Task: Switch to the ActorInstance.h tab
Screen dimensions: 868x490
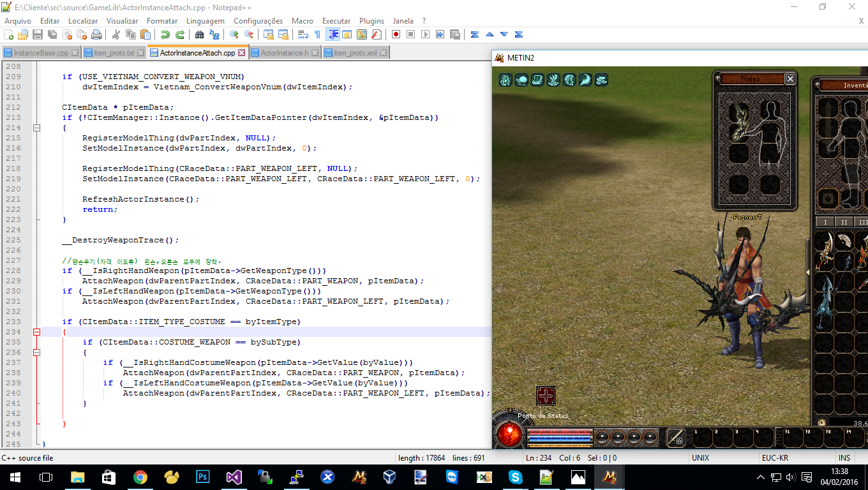Action: point(285,53)
